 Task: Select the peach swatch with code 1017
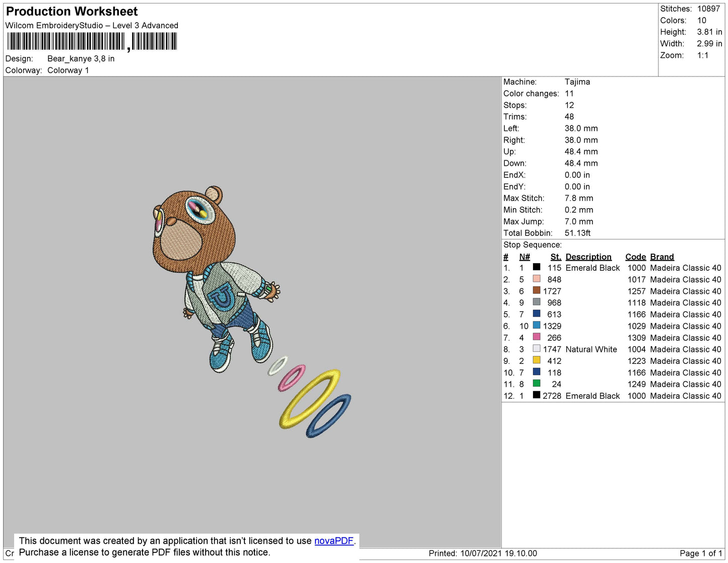pos(537,279)
